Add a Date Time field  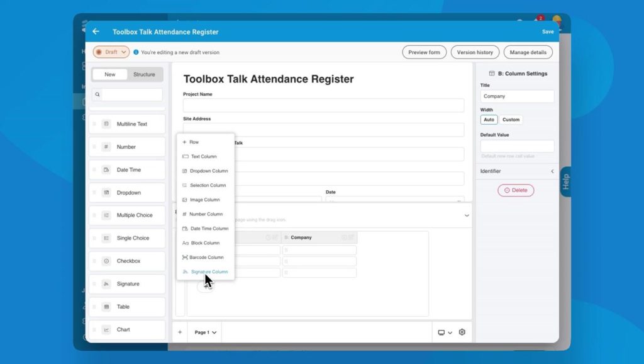(x=127, y=169)
